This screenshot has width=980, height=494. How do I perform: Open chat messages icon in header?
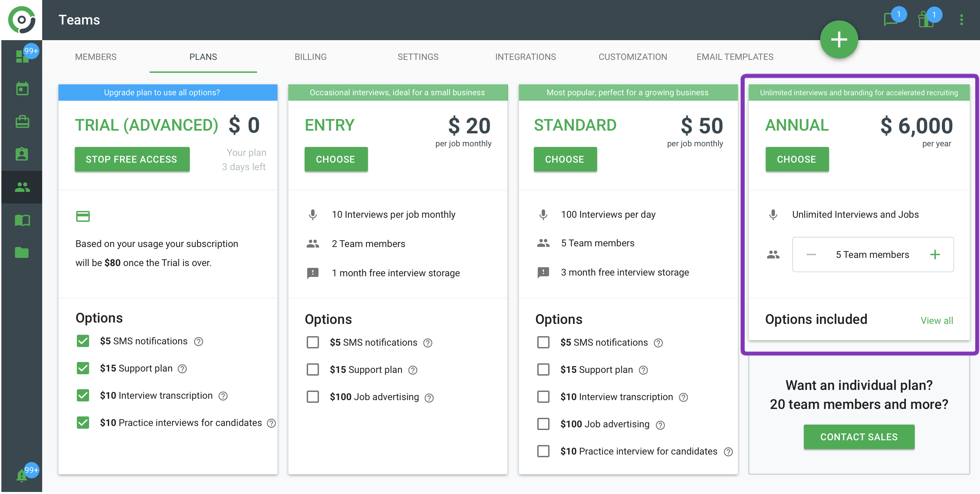(891, 19)
